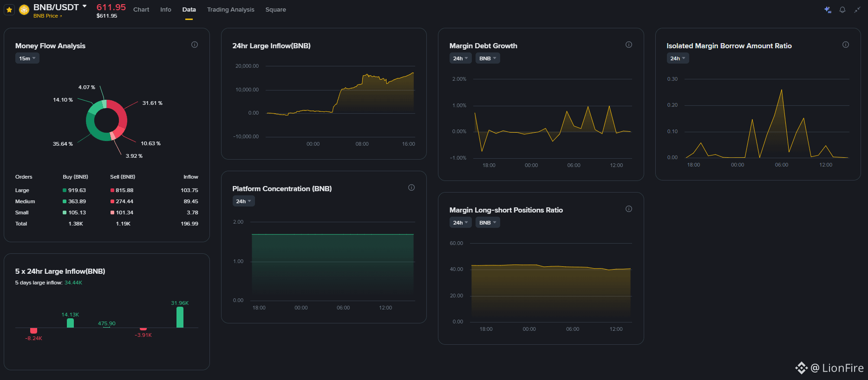Viewport: 868px width, 380px height.
Task: Show info for Isolated Margin Borrow Amount Ratio
Action: point(846,45)
